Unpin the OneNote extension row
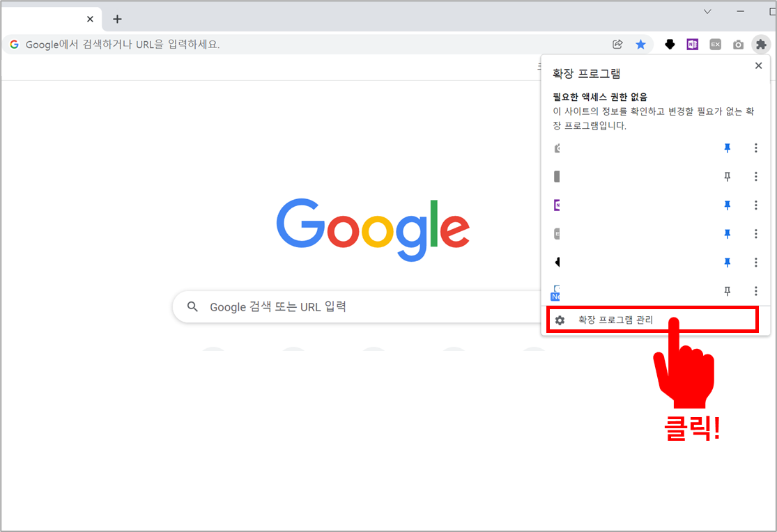Viewport: 777px width, 532px height. [727, 205]
